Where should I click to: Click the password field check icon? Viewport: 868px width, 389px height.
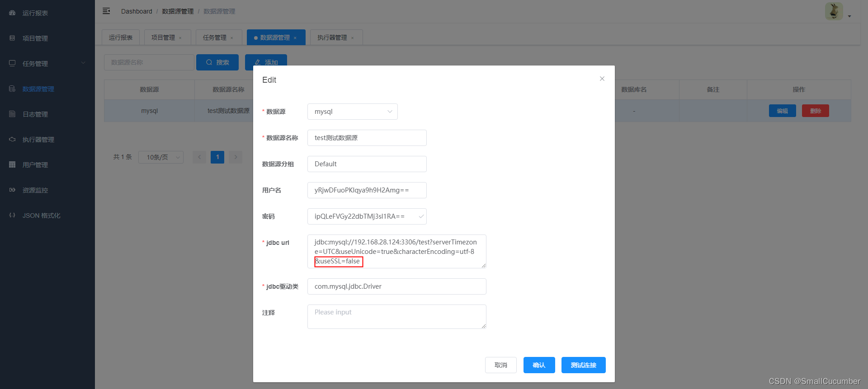pyautogui.click(x=421, y=216)
